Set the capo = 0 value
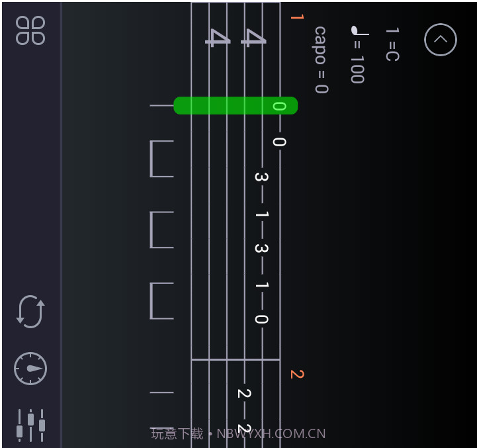This screenshot has width=477, height=448. pyautogui.click(x=322, y=60)
